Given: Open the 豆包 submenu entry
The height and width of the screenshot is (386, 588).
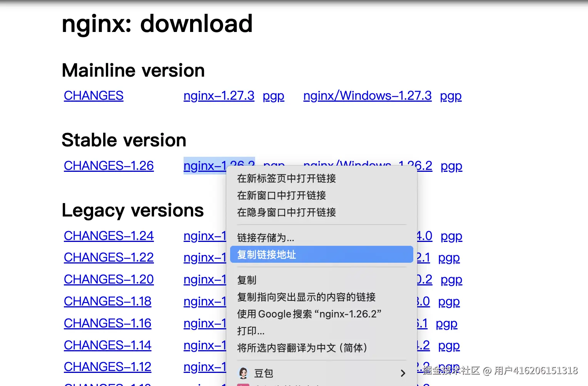Looking at the screenshot, I should [x=322, y=373].
